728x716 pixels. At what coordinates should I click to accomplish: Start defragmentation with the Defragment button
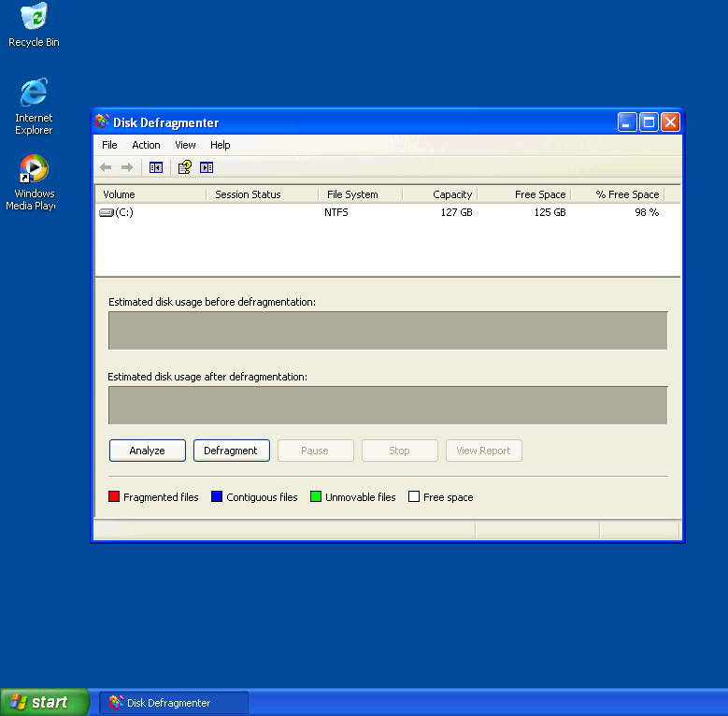tap(231, 451)
